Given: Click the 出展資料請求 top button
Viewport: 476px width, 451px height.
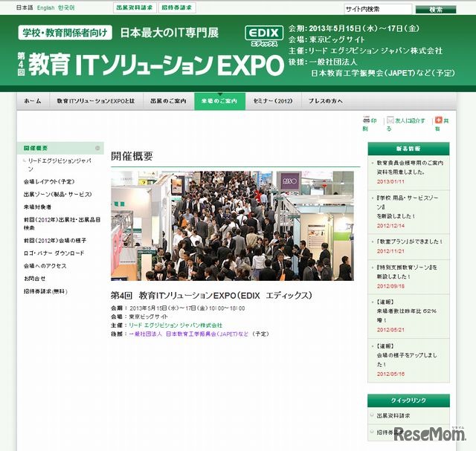Looking at the screenshot, I should click(x=135, y=8).
